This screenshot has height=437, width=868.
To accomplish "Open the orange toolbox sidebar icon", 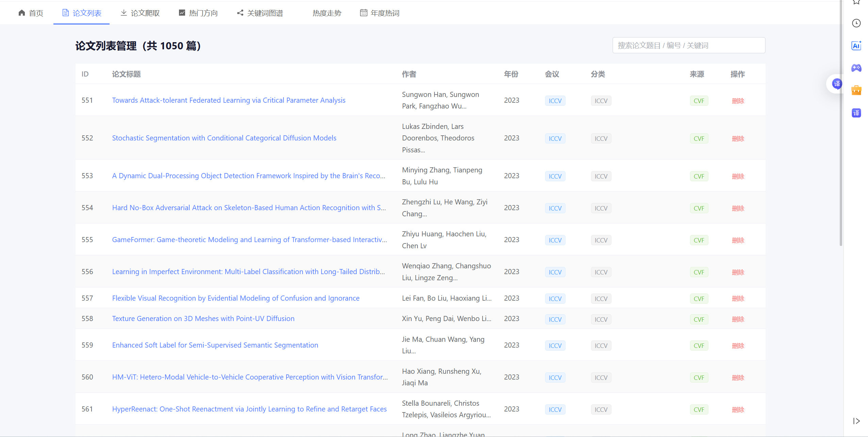I will 856,90.
